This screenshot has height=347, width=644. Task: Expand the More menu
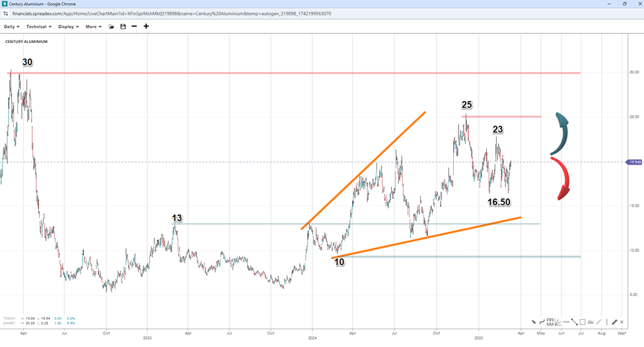click(x=93, y=26)
